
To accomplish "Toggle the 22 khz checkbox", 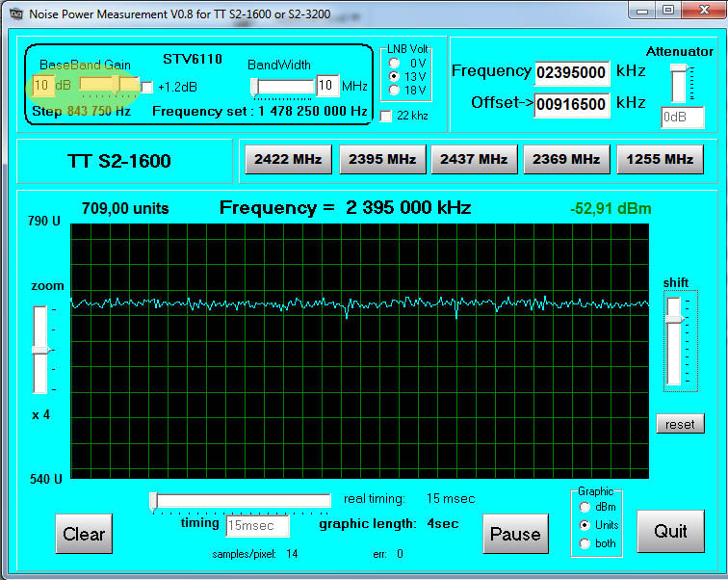I will click(386, 116).
